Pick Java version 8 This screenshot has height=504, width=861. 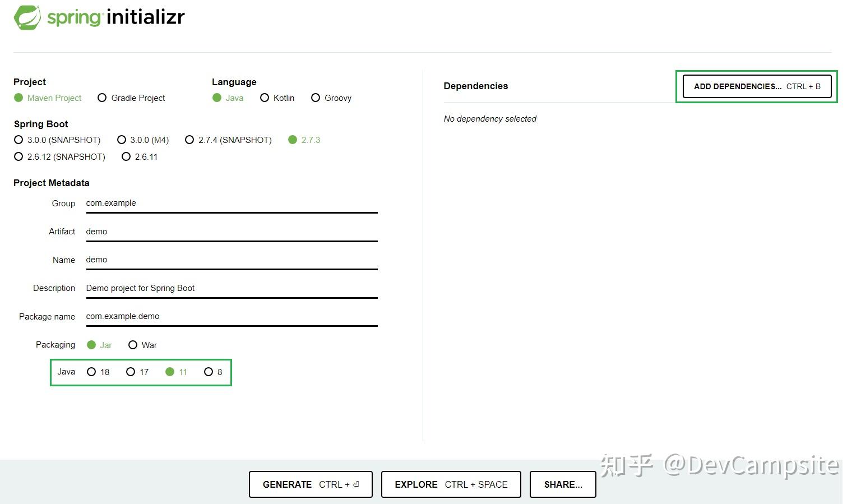click(209, 372)
